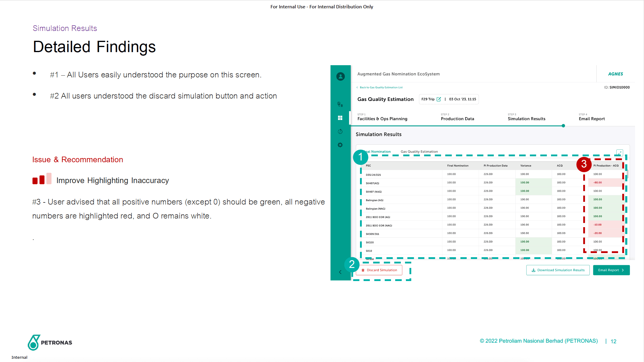The width and height of the screenshot is (644, 362).
Task: Switch to Gas Quality Estimation tab
Action: 419,152
